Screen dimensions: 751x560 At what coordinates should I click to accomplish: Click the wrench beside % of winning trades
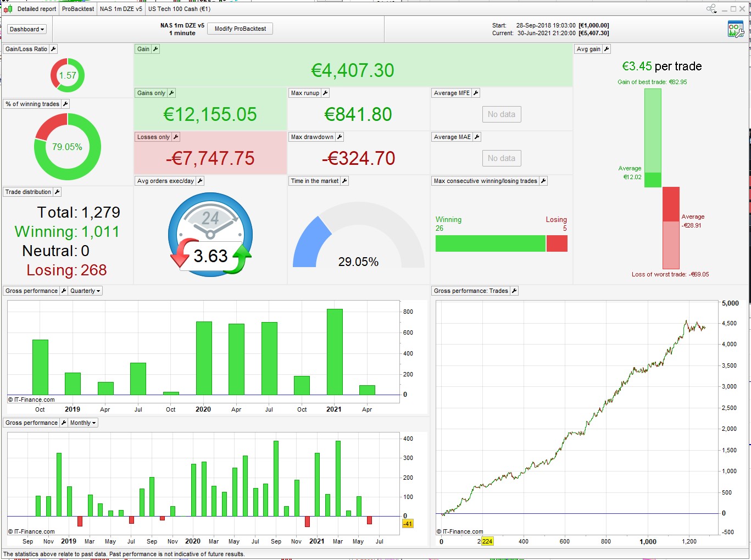pyautogui.click(x=65, y=104)
